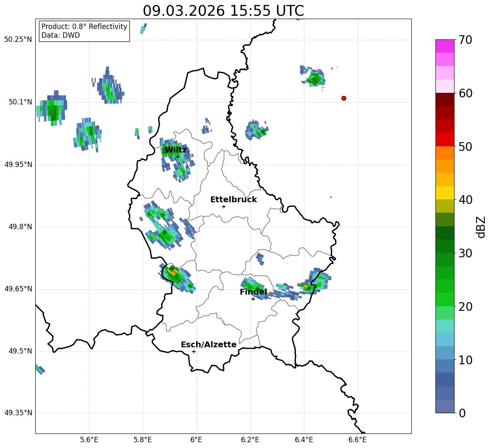The image size is (491, 448).
Task: Click the 49.65°N latitude tick label
Action: 18,289
